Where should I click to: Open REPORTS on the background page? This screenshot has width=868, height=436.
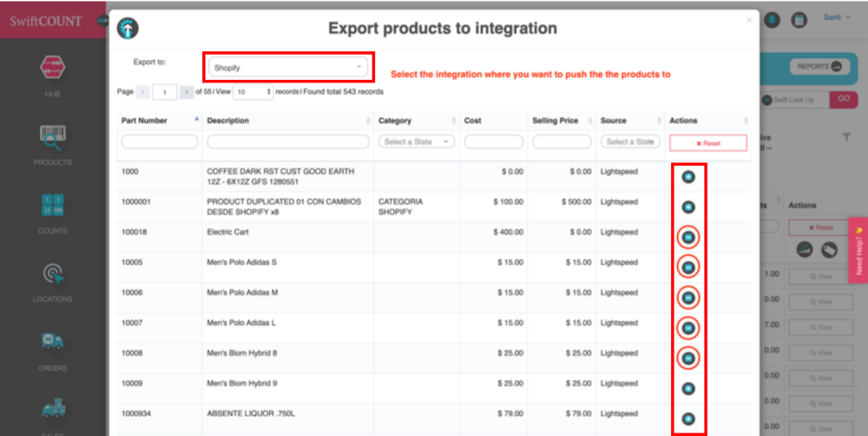click(819, 67)
